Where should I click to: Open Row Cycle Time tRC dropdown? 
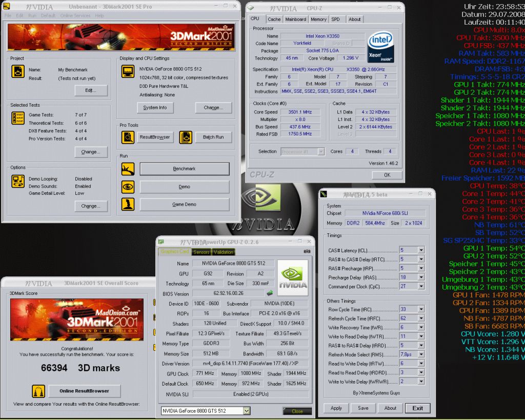(421, 309)
